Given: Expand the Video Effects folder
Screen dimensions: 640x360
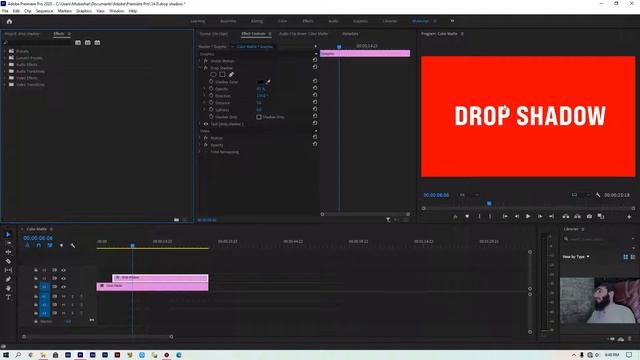Looking at the screenshot, I should [x=4, y=78].
